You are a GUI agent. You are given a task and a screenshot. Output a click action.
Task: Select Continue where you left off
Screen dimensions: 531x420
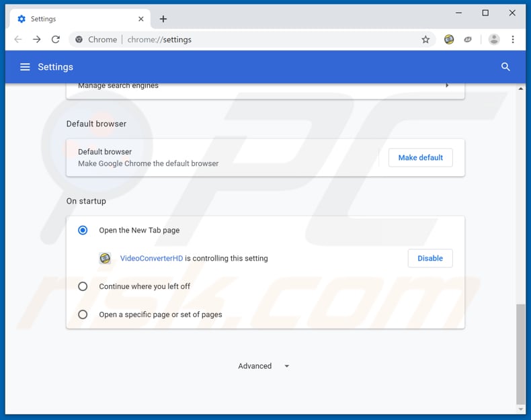[83, 287]
